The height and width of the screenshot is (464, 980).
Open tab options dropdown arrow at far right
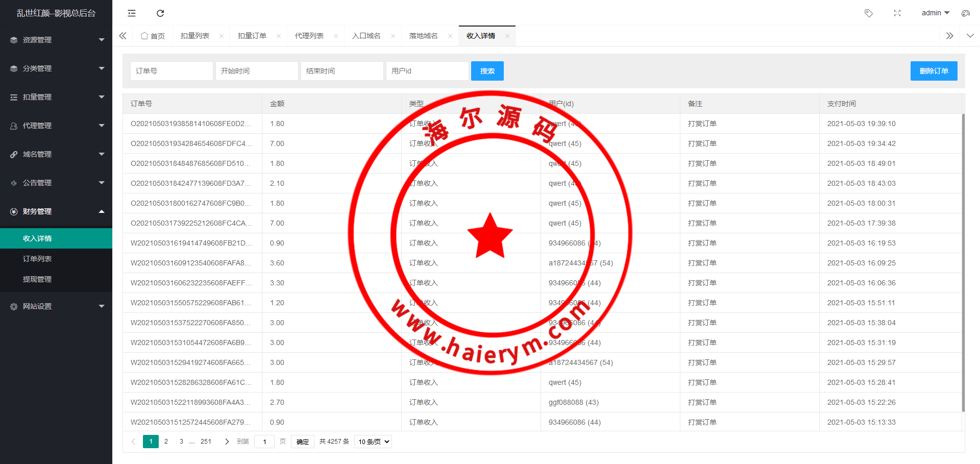coord(970,36)
